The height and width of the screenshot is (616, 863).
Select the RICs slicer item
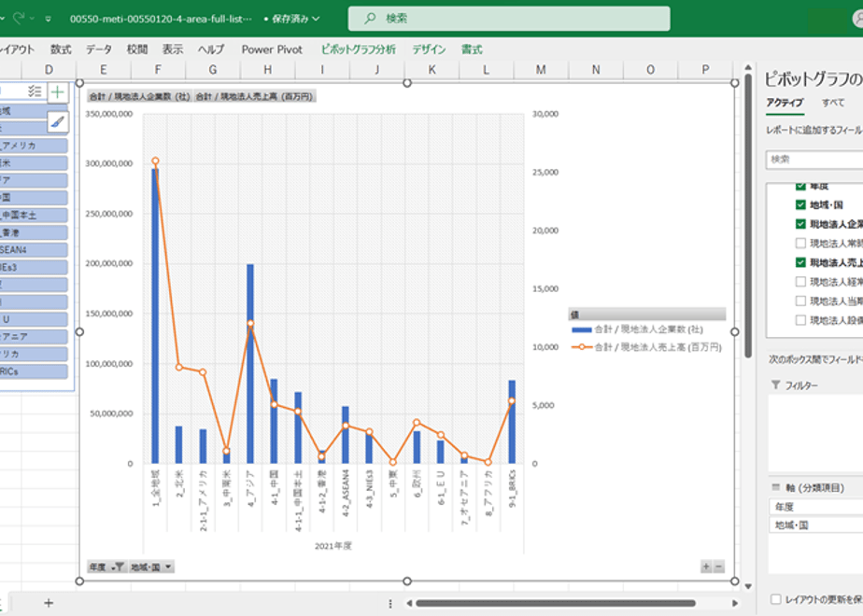pos(33,371)
